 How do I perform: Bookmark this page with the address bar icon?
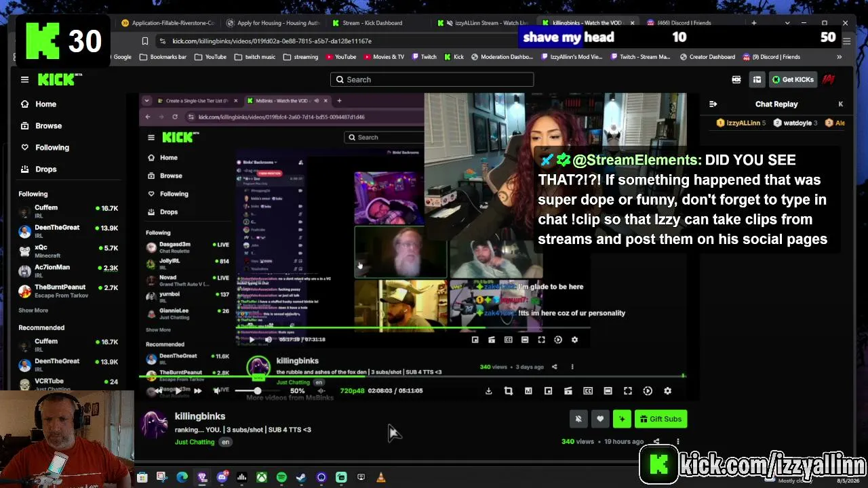coord(145,41)
